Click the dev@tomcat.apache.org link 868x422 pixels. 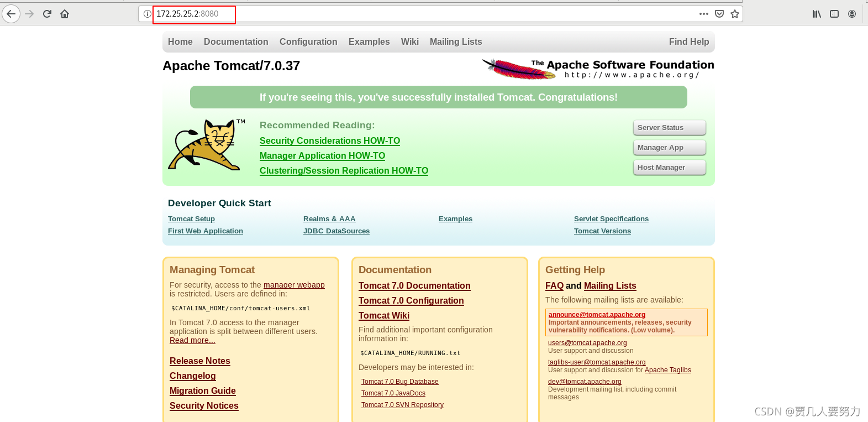click(585, 382)
